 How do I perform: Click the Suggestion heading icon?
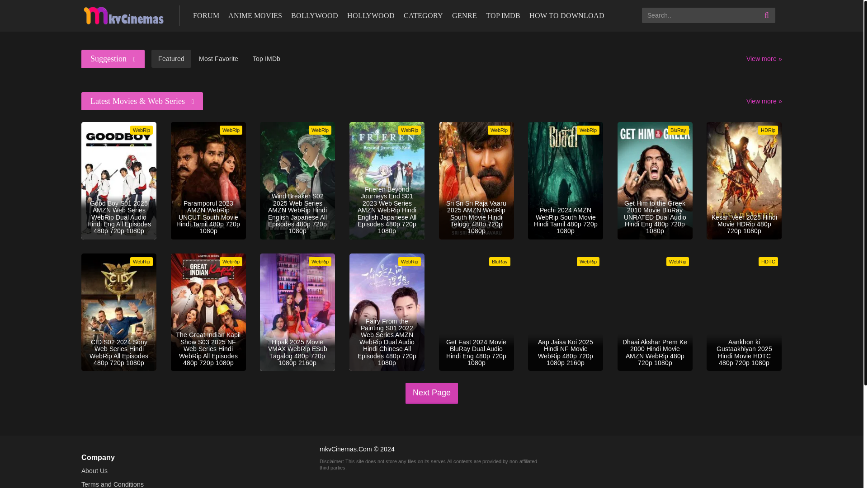click(134, 59)
